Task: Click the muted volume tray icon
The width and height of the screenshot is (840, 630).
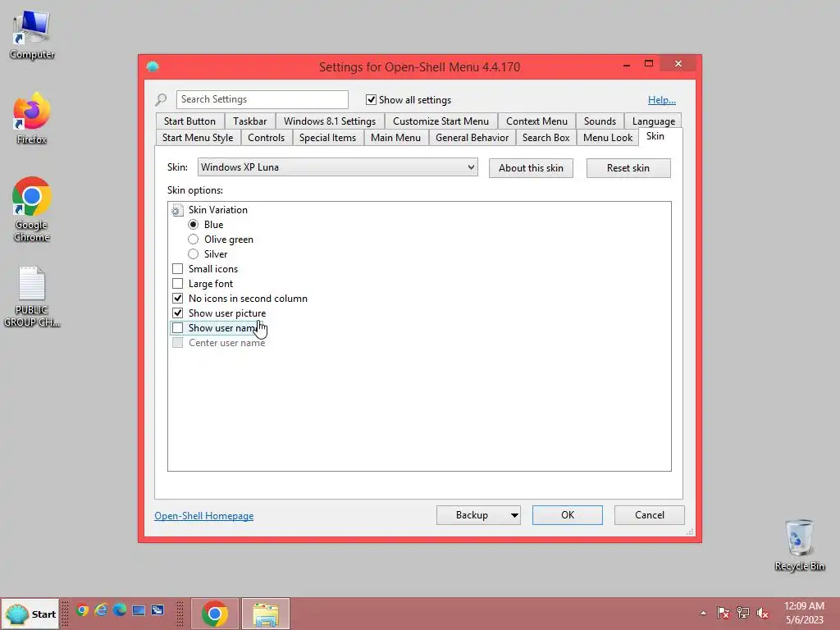Action: coord(763,613)
